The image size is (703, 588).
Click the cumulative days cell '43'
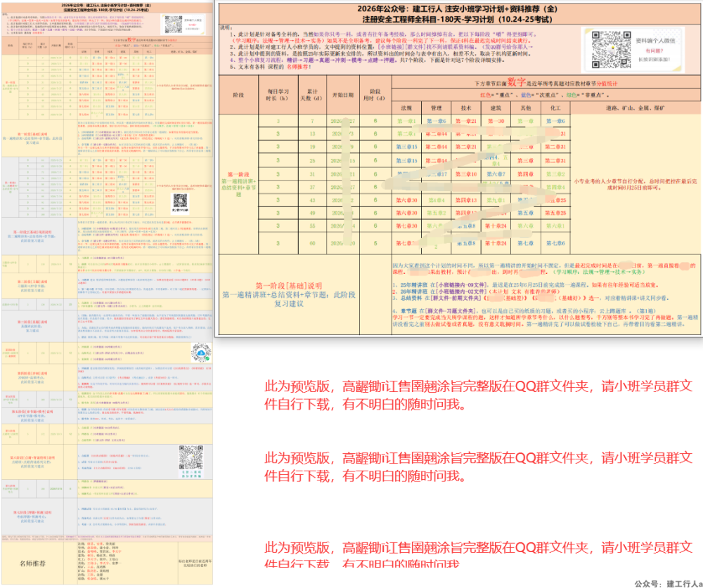click(x=312, y=200)
